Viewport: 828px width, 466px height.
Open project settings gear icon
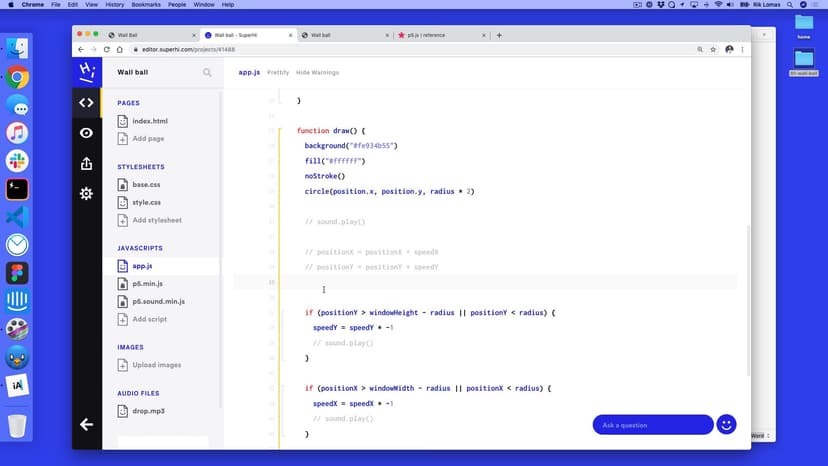click(86, 193)
